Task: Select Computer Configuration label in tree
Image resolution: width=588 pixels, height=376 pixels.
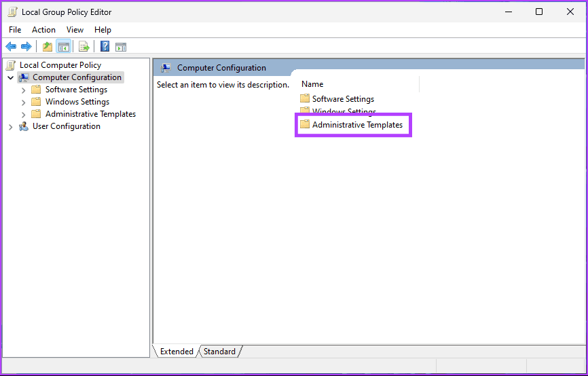Action: coord(77,77)
